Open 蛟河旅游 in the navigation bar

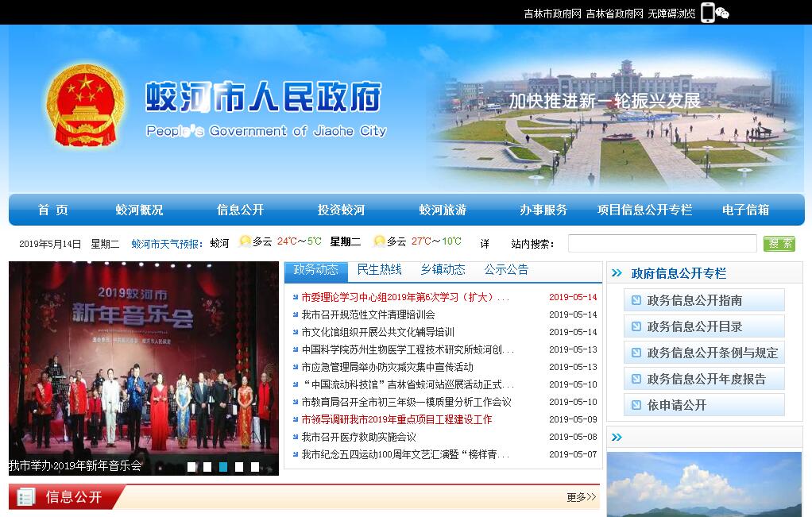(x=443, y=210)
